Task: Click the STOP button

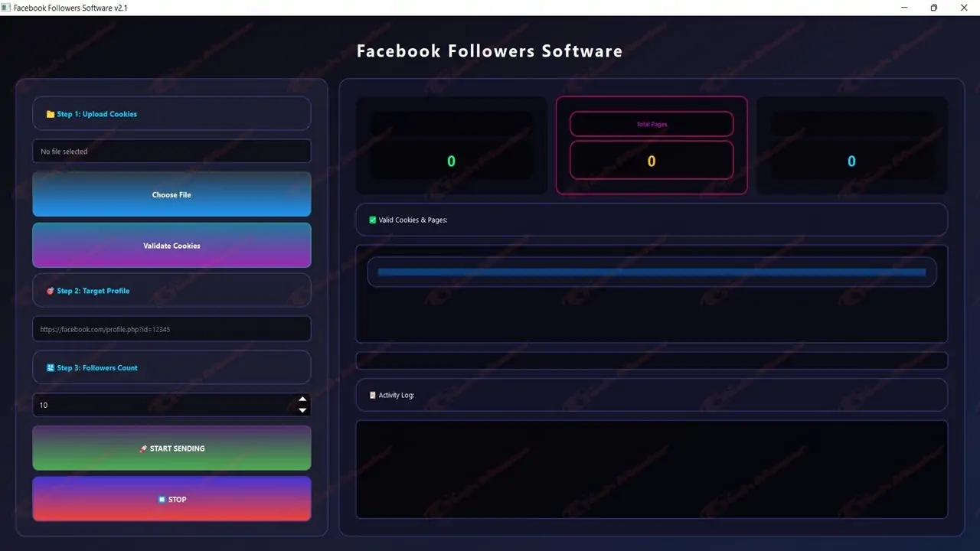Action: (171, 499)
